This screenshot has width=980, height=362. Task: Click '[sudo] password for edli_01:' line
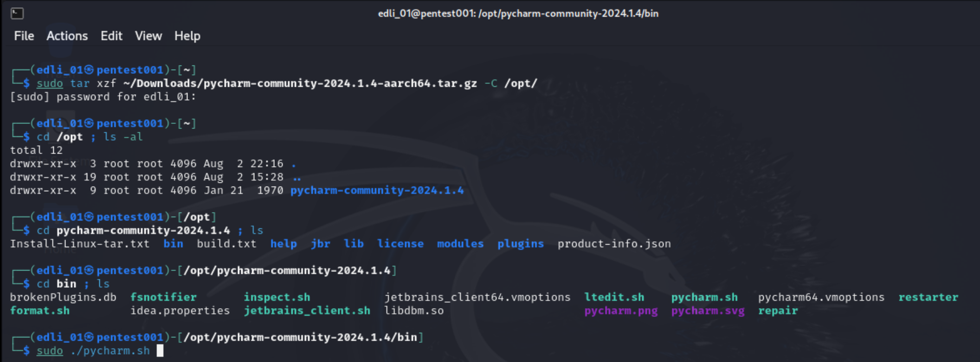[x=103, y=97]
